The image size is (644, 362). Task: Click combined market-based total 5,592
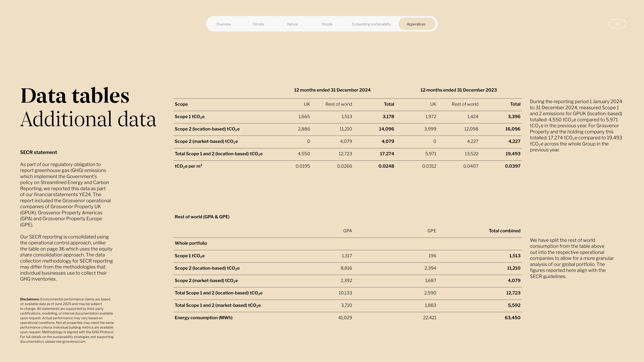(514, 305)
